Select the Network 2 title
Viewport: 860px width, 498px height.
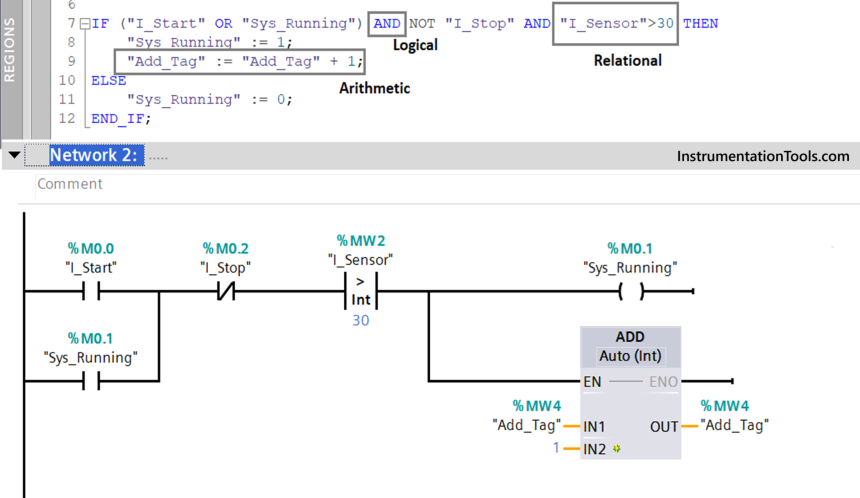pyautogui.click(x=93, y=155)
